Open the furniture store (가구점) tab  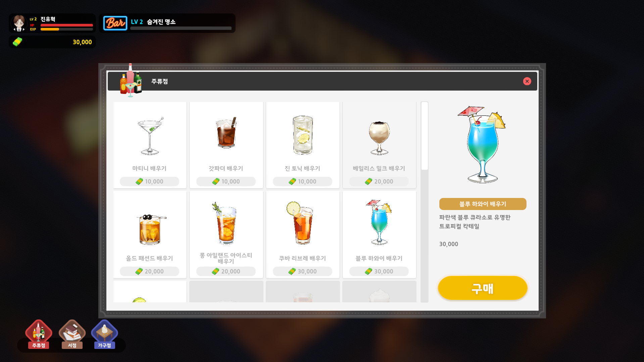(104, 334)
